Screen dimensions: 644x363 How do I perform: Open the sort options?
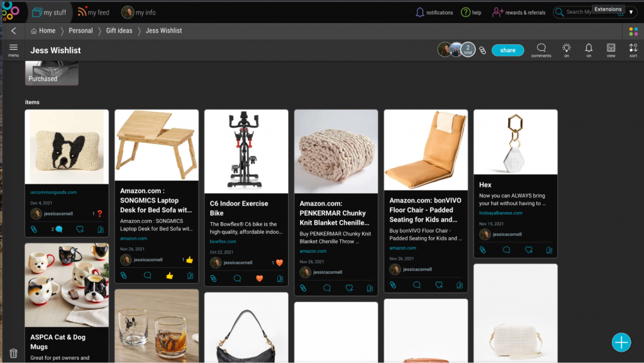pyautogui.click(x=633, y=50)
